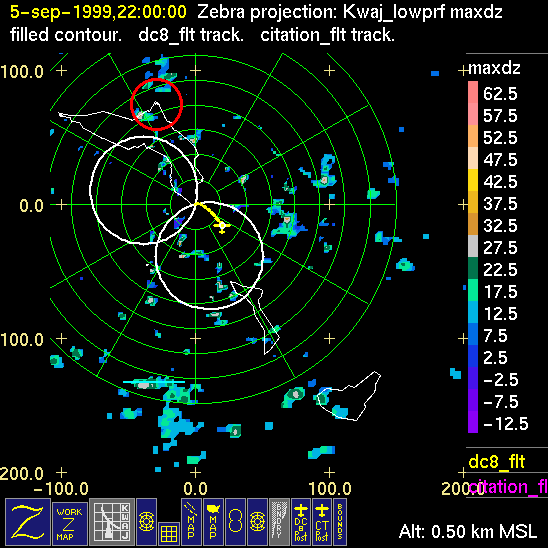Click the second range rings icon
The image size is (548, 548).
257,521
